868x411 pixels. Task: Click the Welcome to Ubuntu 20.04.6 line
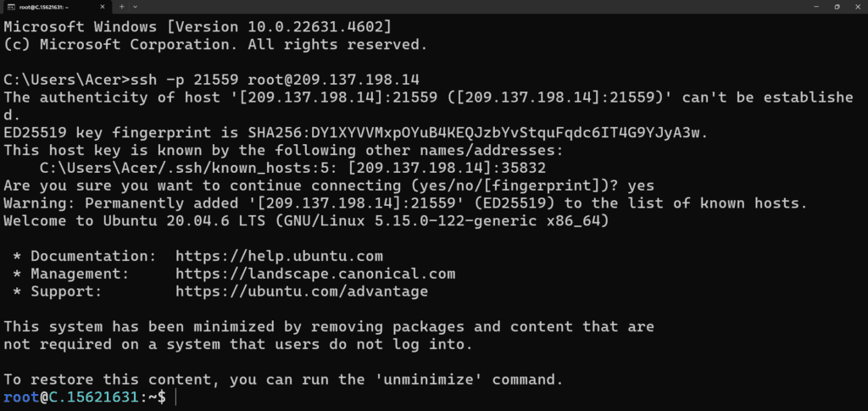(307, 221)
